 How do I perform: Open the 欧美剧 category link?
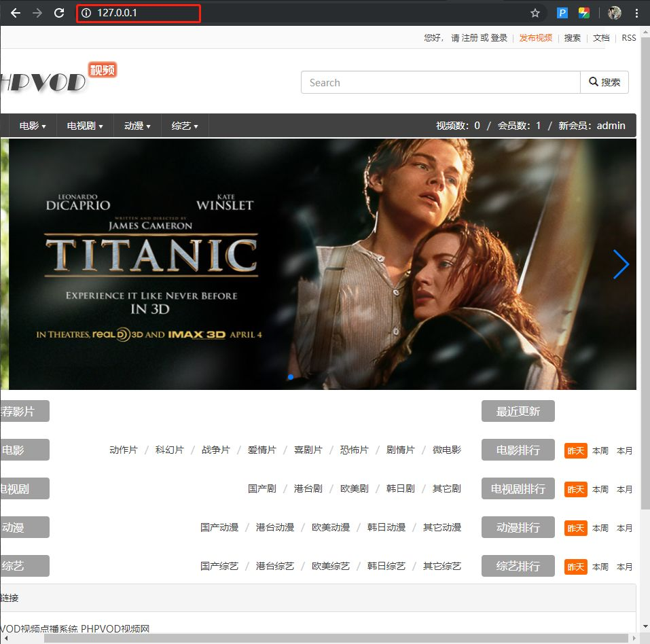tap(355, 488)
